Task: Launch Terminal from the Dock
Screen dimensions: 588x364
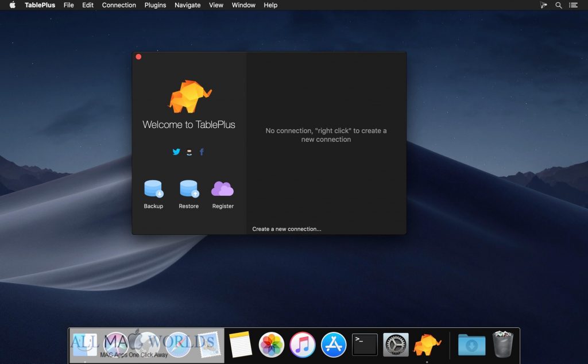Action: [x=365, y=344]
